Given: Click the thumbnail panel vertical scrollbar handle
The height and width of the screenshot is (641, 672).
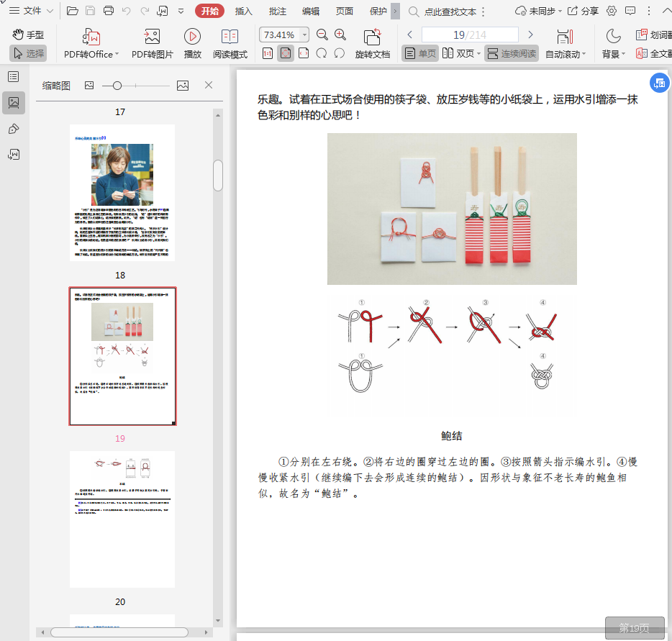Looking at the screenshot, I should 218,176.
